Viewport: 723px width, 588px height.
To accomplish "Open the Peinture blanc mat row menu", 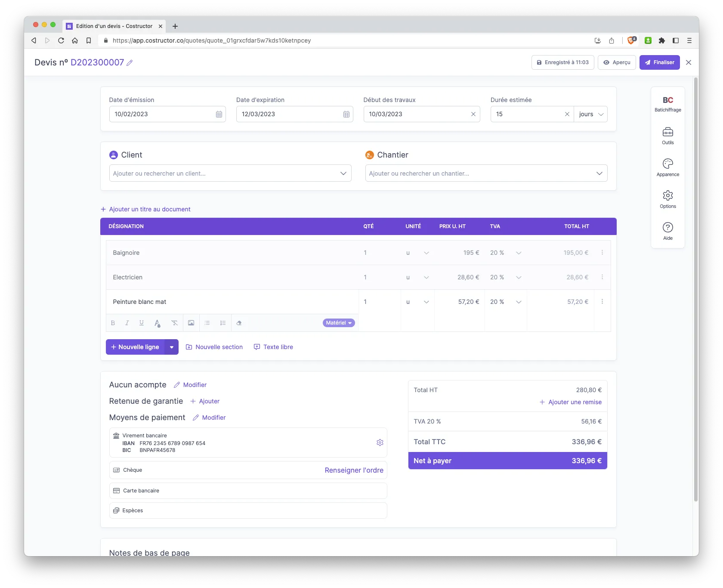I will (602, 302).
